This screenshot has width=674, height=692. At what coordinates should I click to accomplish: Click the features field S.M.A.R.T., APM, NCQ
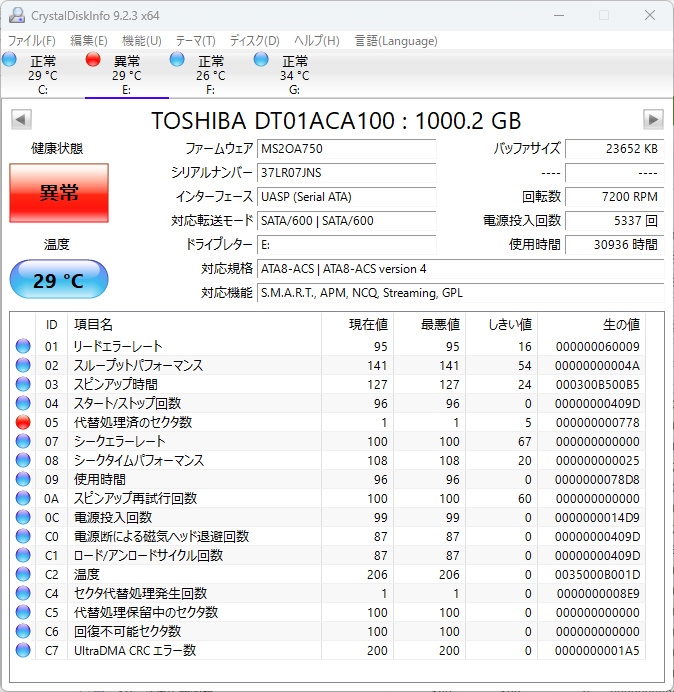tap(460, 293)
